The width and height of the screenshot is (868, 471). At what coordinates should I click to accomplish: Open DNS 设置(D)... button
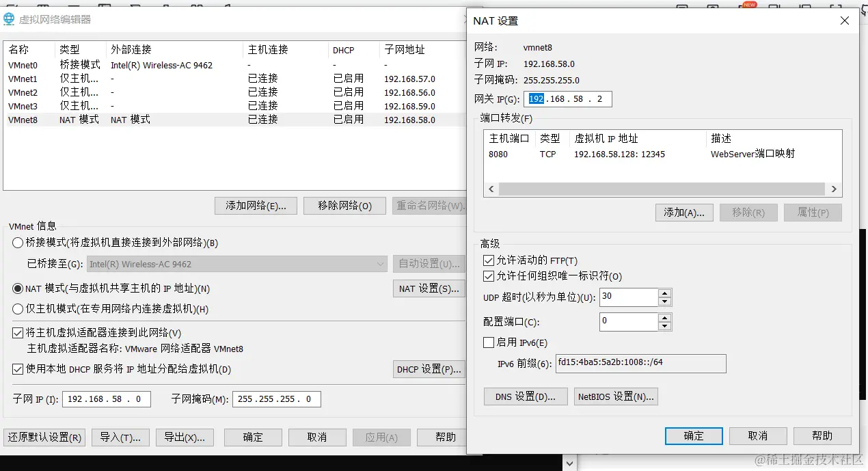(526, 396)
